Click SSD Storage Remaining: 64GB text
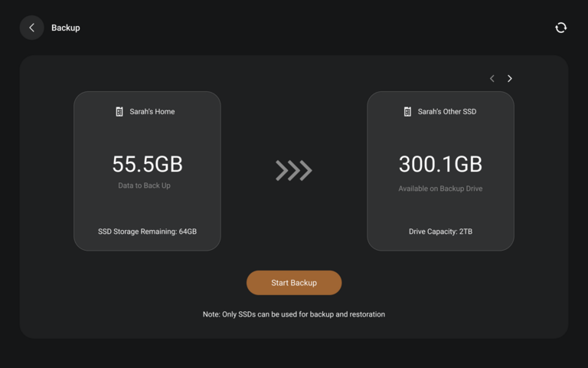 pos(147,232)
